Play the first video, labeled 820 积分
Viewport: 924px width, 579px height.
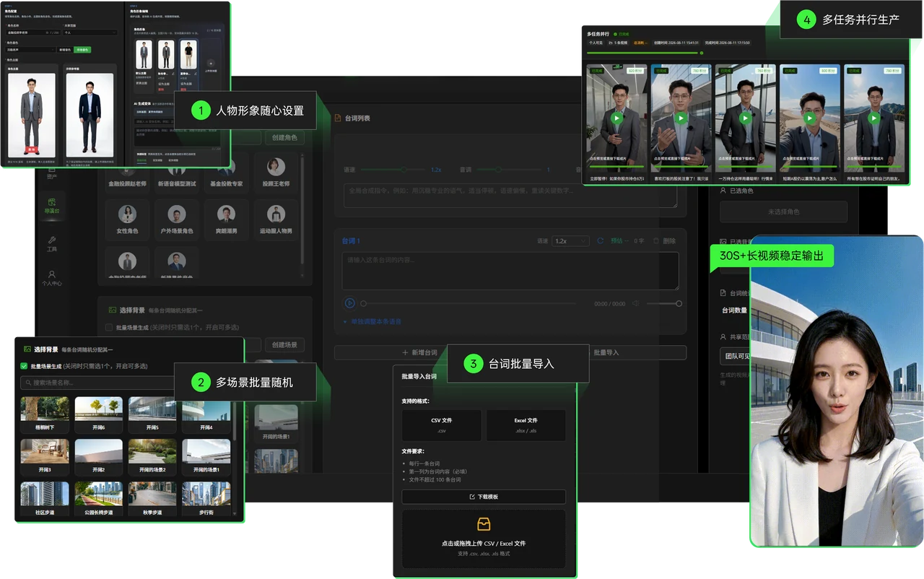tap(616, 118)
